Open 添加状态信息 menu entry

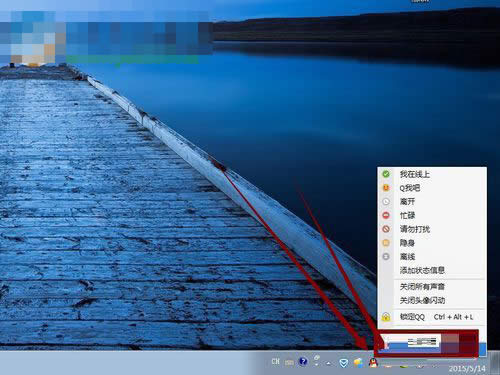[431, 270]
